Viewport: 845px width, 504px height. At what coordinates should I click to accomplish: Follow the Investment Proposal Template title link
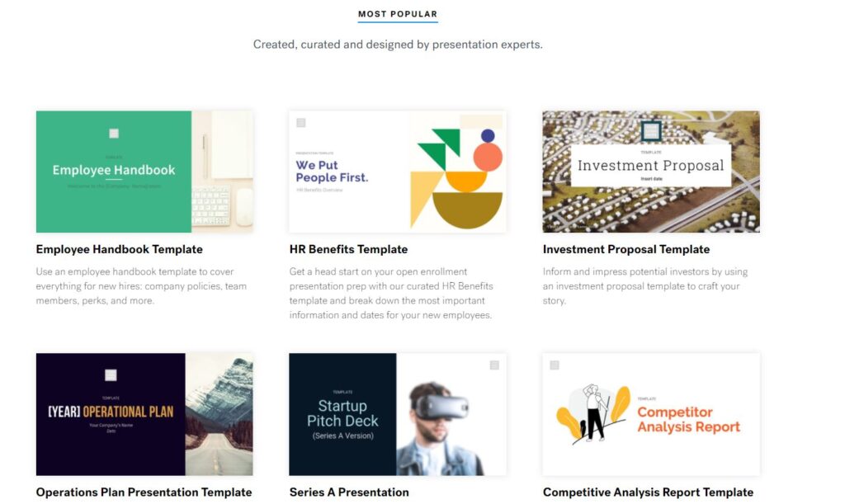pos(626,249)
